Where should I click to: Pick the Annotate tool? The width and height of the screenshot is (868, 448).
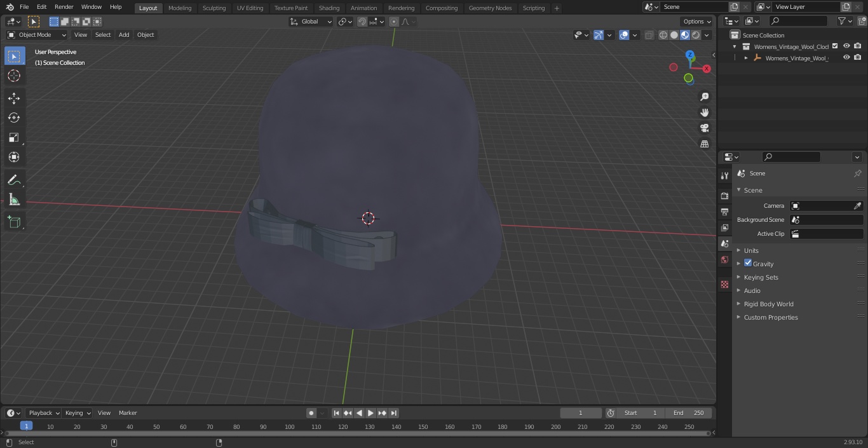(14, 180)
